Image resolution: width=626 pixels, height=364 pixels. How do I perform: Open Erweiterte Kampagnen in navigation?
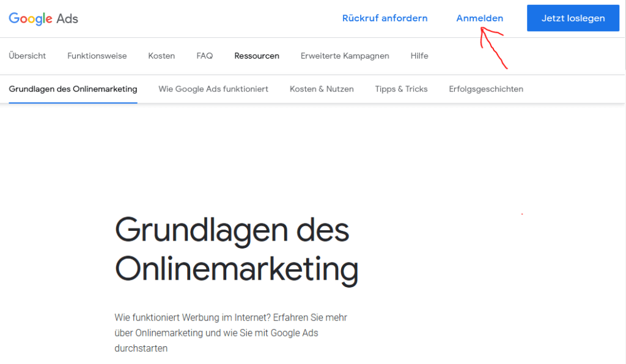pos(345,56)
